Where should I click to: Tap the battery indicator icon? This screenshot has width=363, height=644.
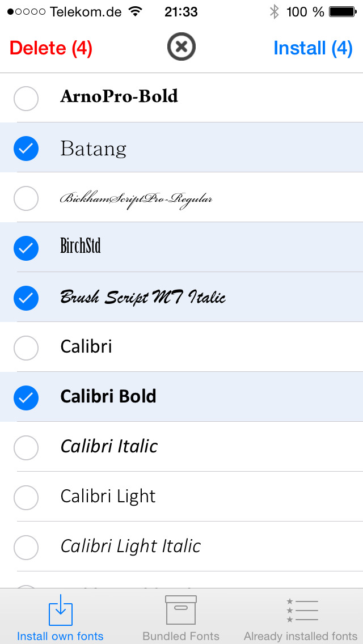pyautogui.click(x=342, y=12)
